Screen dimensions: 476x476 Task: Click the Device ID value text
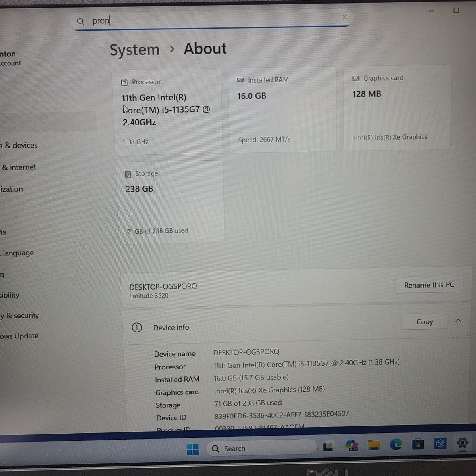[282, 415]
